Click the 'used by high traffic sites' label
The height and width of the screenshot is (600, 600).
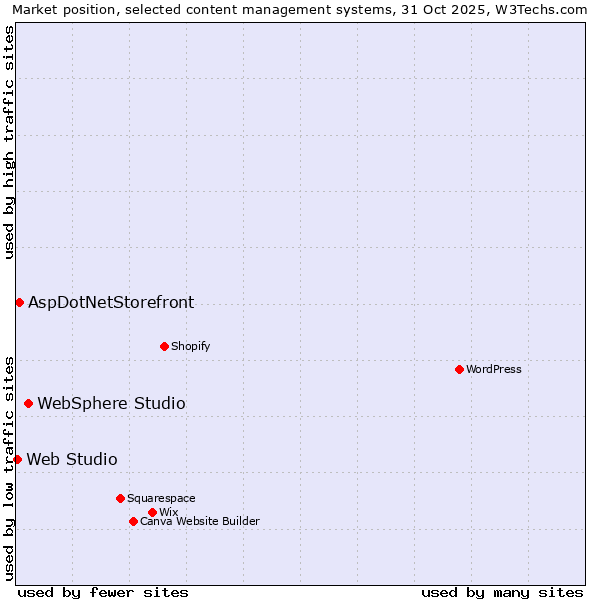click(x=9, y=142)
